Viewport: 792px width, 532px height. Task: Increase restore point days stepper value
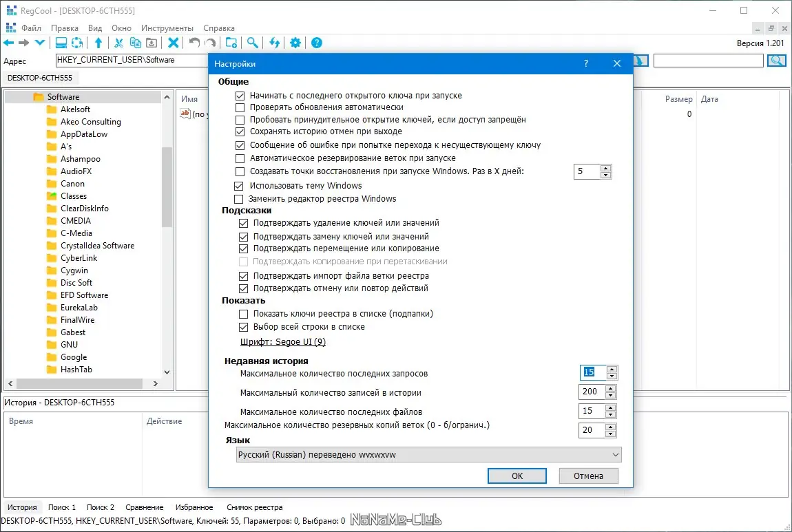605,167
